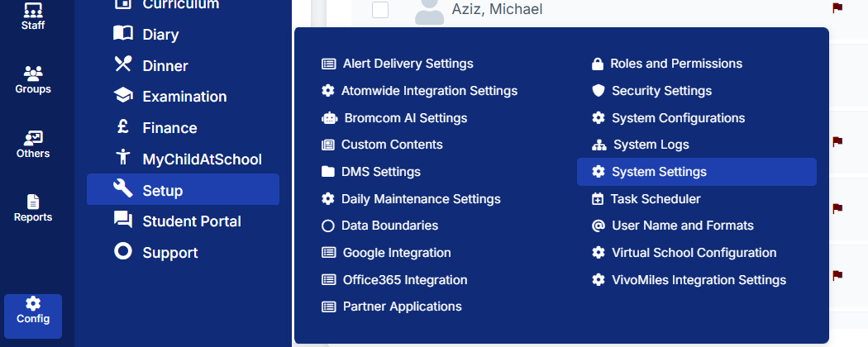Image resolution: width=868 pixels, height=347 pixels.
Task: Click the Config gear icon
Action: coord(33,304)
